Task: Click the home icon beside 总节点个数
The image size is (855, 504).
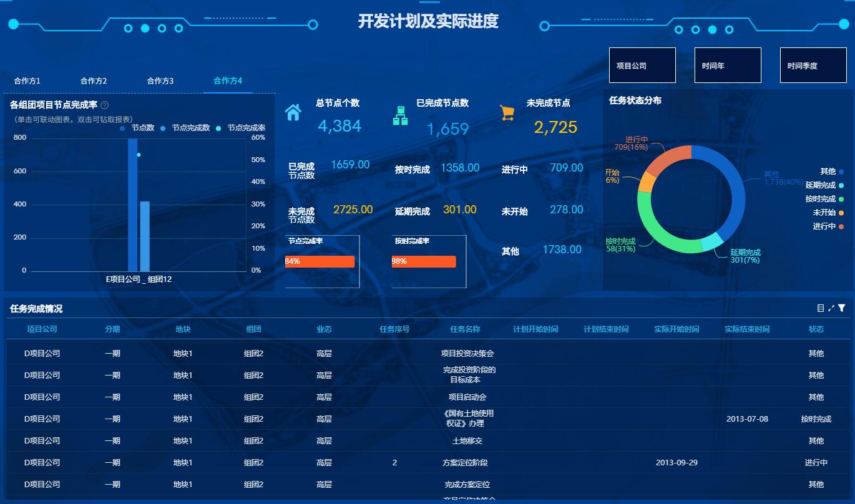Action: tap(293, 114)
